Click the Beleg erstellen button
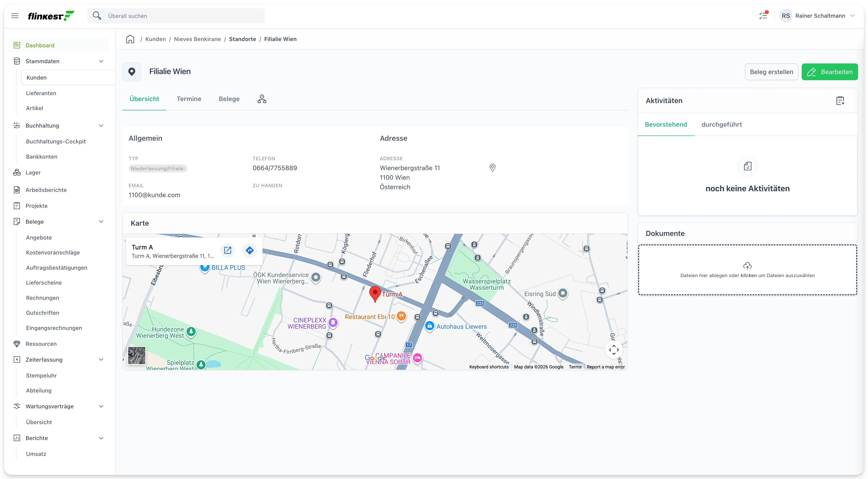Screen dimensions: 868x479 771,72
